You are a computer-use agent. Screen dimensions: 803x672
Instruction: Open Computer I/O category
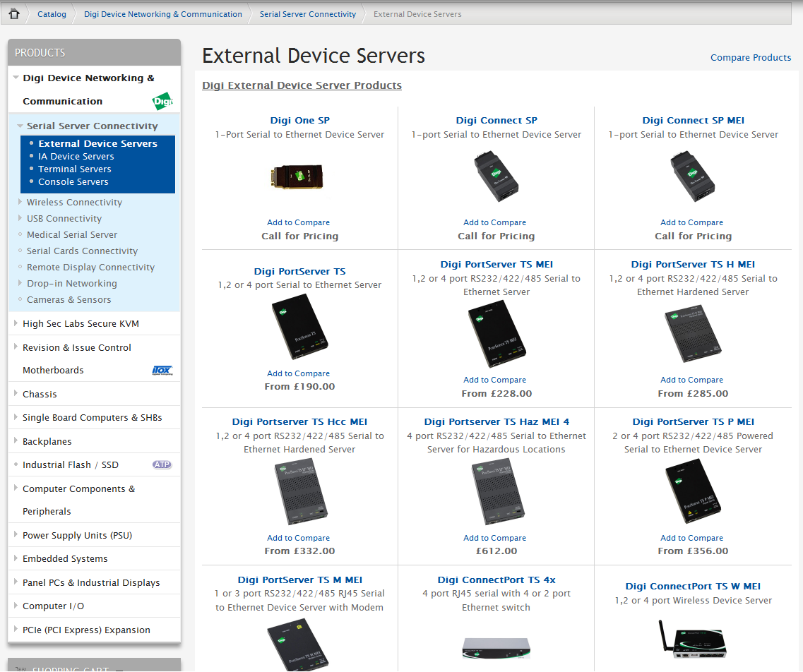point(53,606)
